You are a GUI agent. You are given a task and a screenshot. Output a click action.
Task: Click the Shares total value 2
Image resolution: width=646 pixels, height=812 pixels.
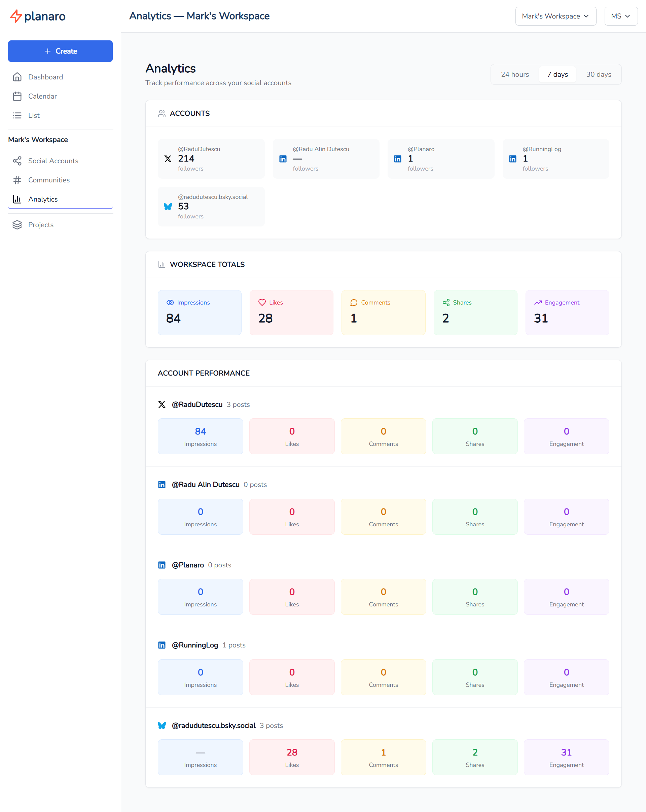point(446,319)
